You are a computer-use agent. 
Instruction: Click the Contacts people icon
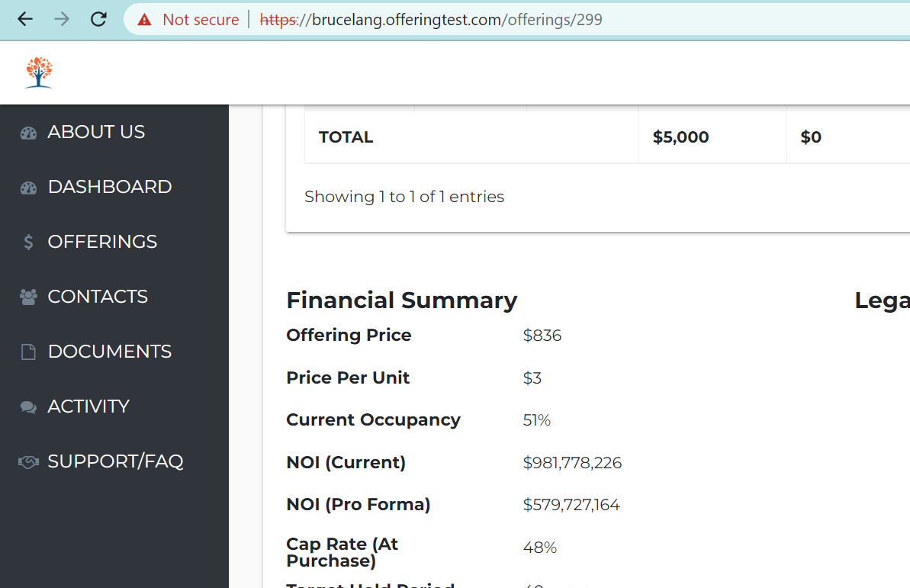coord(28,297)
